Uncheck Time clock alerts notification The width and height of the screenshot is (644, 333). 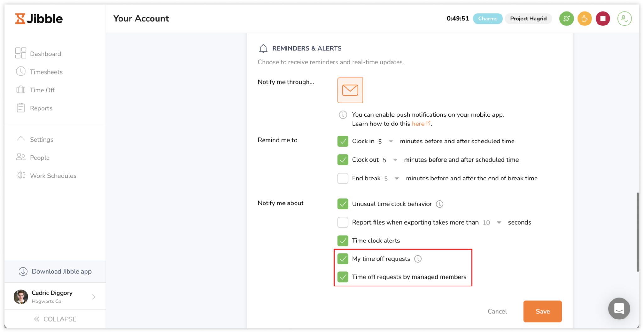click(x=343, y=241)
